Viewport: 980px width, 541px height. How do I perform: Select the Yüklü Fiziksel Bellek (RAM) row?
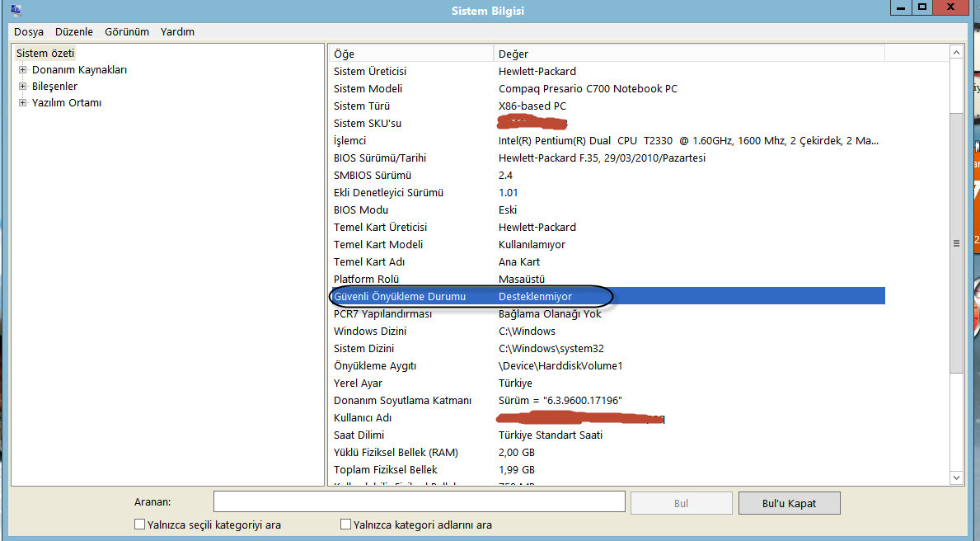tap(607, 452)
